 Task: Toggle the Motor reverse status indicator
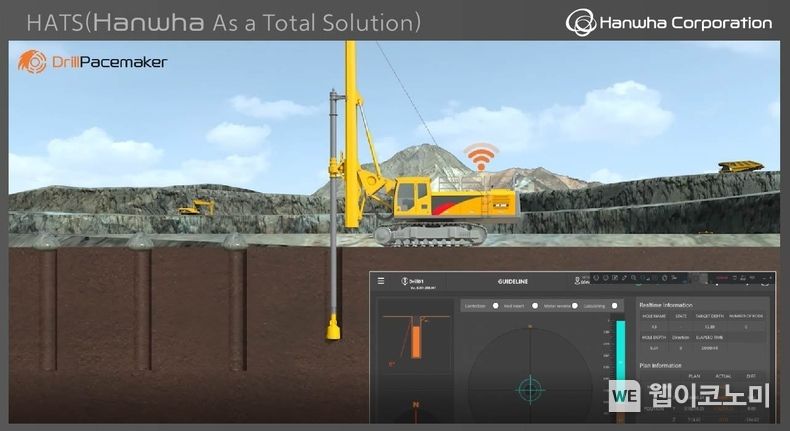[x=575, y=306]
